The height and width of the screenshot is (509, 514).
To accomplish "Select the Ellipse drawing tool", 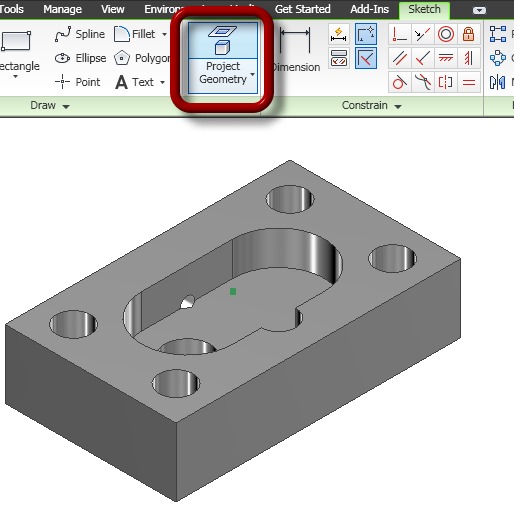I will pyautogui.click(x=80, y=58).
